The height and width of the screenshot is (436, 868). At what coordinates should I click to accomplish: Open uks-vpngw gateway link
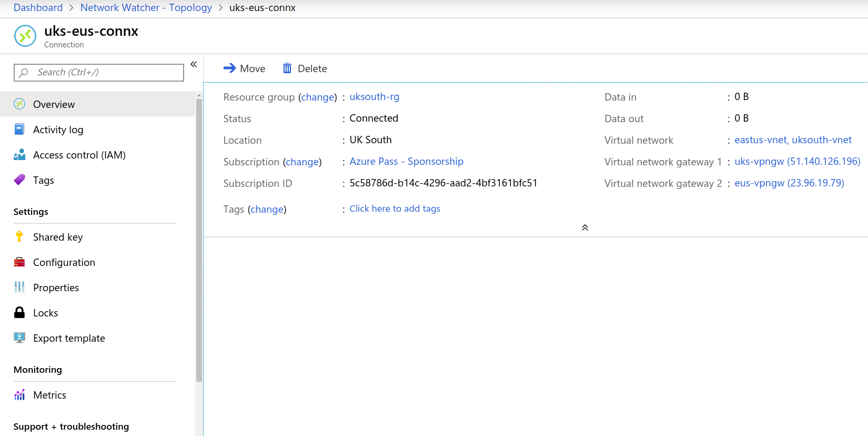pos(798,161)
